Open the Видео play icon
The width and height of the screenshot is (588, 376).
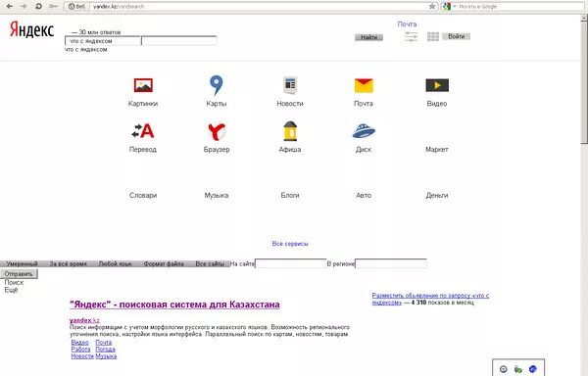[x=437, y=85]
